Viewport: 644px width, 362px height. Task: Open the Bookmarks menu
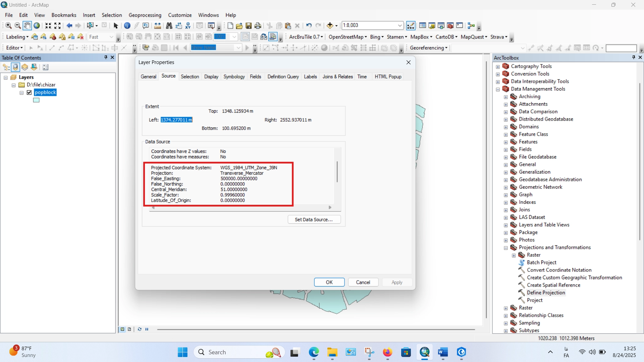coord(64,15)
